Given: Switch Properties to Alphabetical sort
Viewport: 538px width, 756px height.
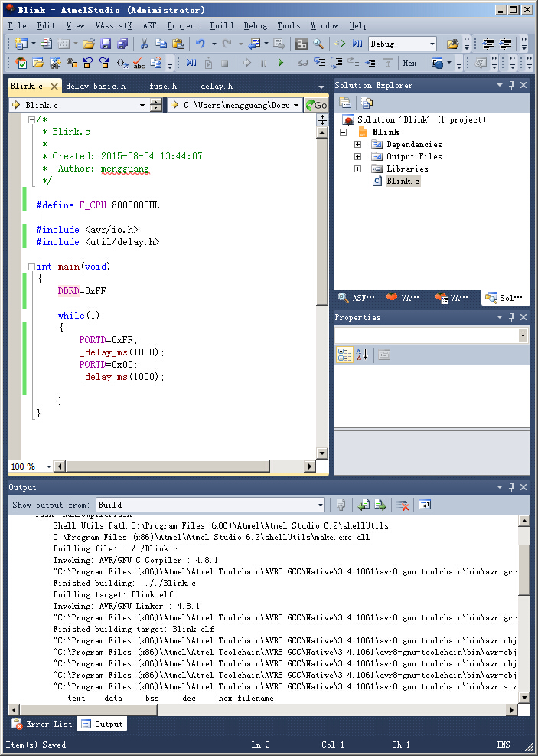Looking at the screenshot, I should [x=362, y=355].
